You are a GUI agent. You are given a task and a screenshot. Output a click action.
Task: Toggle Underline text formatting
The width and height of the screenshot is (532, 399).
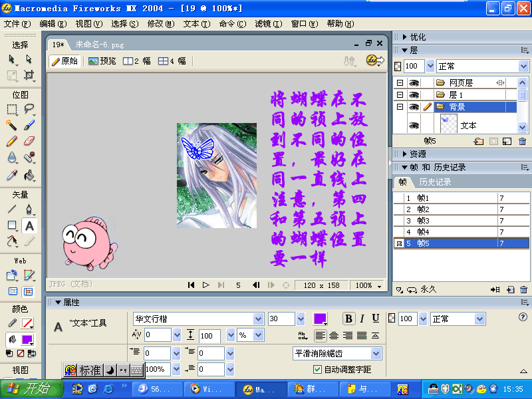(x=375, y=319)
